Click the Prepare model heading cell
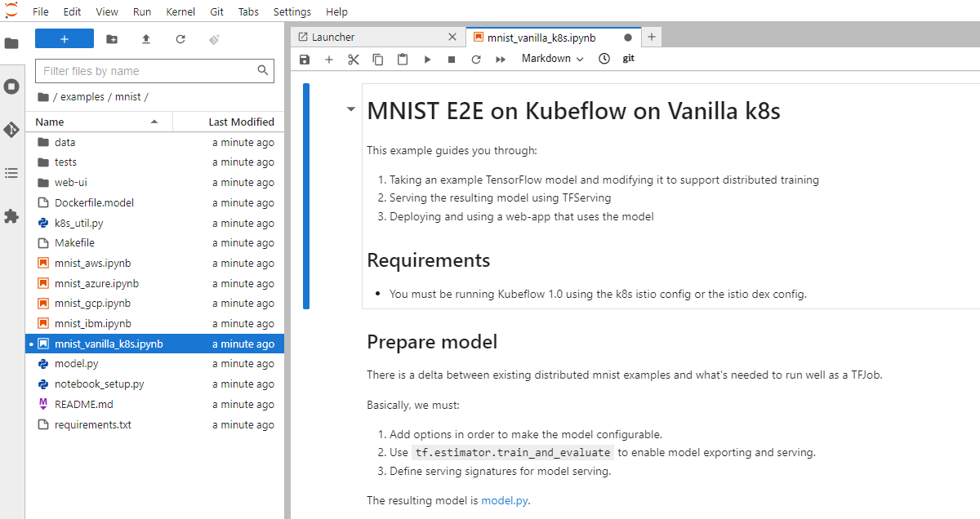The height and width of the screenshot is (519, 980). pos(432,341)
